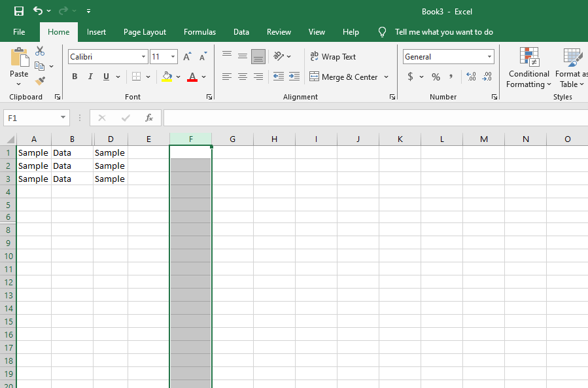Expand the Number Format dropdown showing General

click(x=448, y=57)
